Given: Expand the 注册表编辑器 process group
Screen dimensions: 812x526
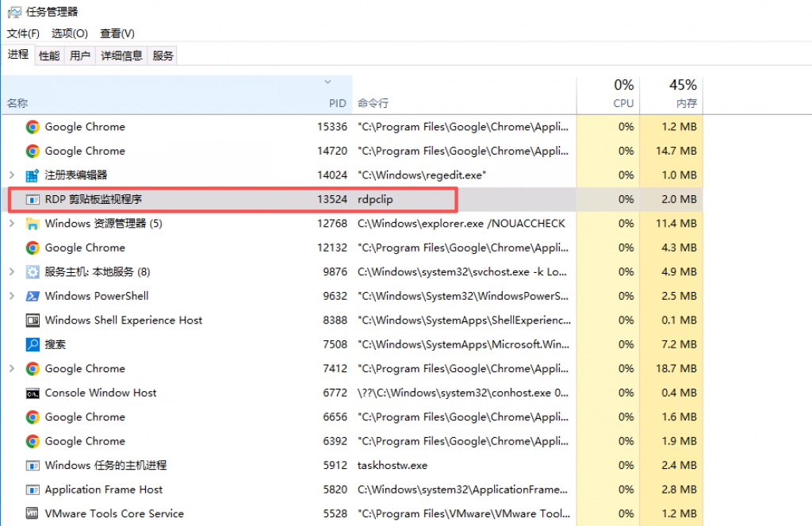Looking at the screenshot, I should pyautogui.click(x=11, y=175).
